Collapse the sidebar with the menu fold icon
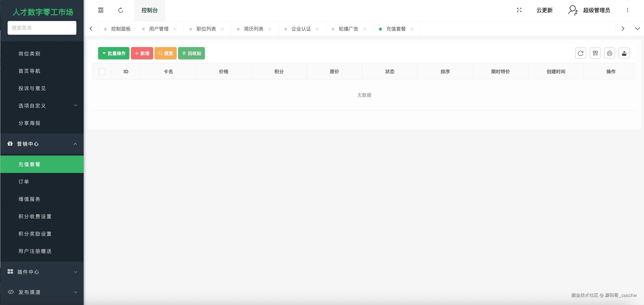This screenshot has width=644, height=305. pyautogui.click(x=101, y=10)
